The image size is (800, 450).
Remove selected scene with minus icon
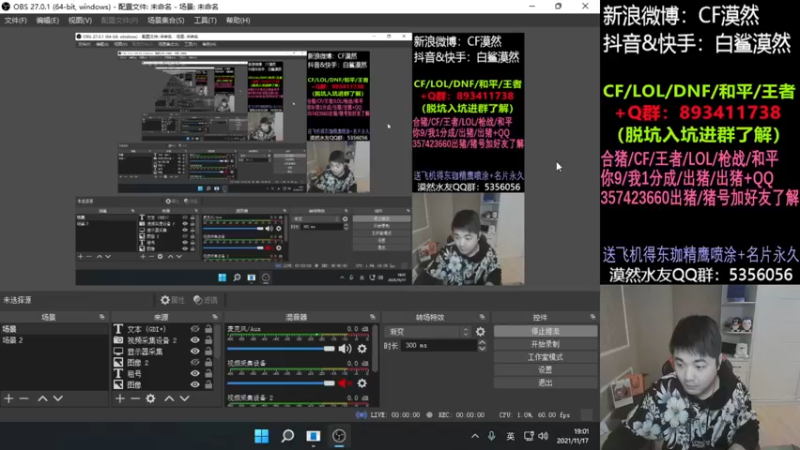pos(24,398)
